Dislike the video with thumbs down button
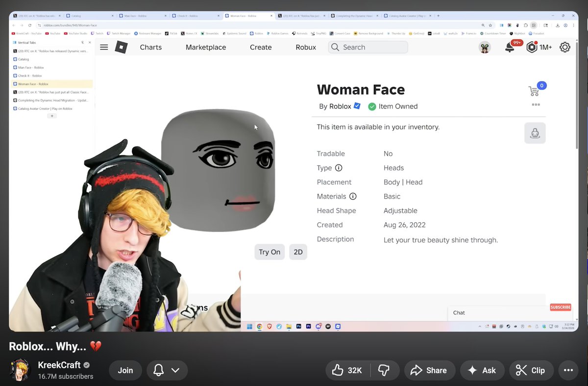The image size is (588, 386). click(x=384, y=370)
